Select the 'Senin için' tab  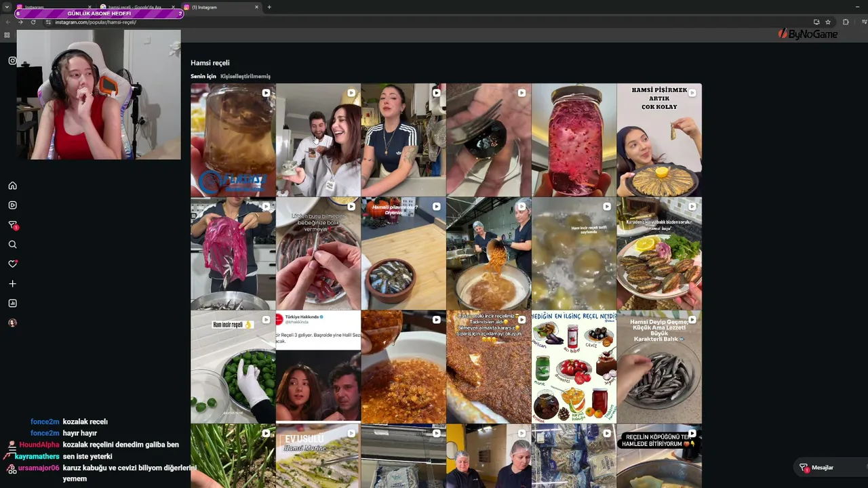point(203,77)
